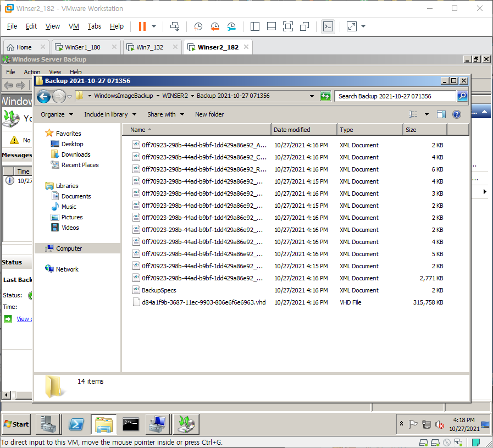Show the preview pane

[x=441, y=114]
